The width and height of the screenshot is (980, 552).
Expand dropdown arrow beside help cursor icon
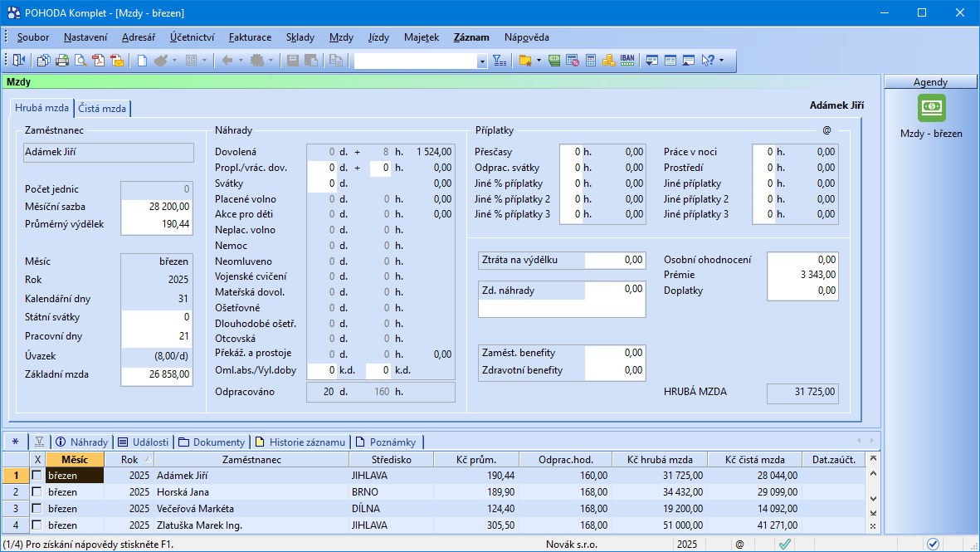click(721, 61)
